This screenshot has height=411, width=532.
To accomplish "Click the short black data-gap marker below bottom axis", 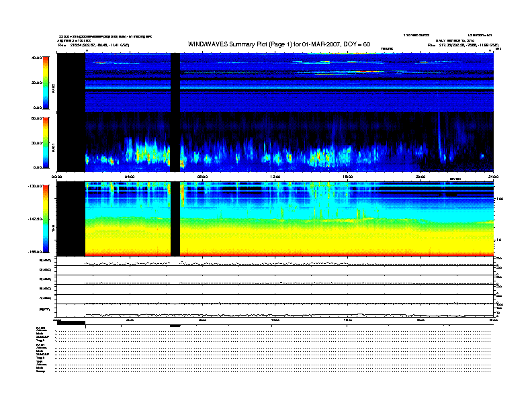I will 175,326.
